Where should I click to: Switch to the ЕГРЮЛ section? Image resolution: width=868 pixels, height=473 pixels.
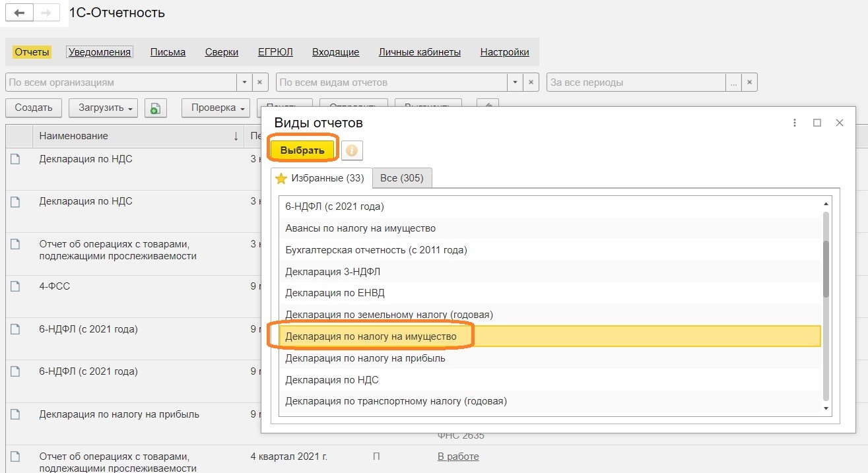click(x=275, y=52)
